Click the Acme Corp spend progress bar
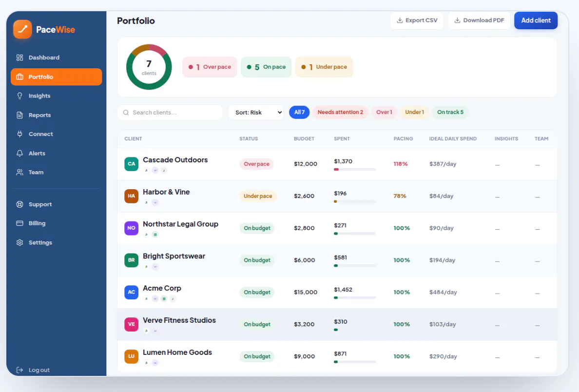The width and height of the screenshot is (579, 392). coord(355,297)
